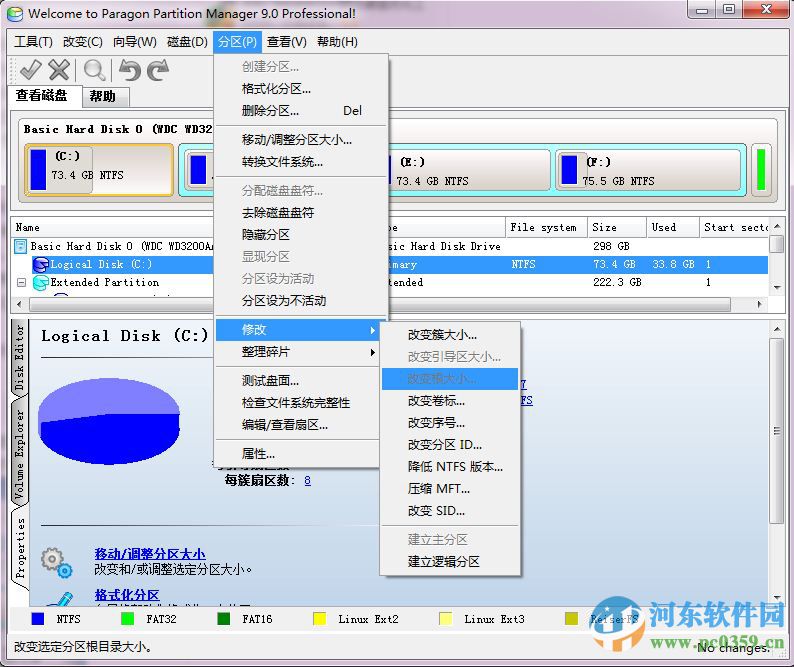This screenshot has width=794, height=667.
Task: Open the 改变(C) menu
Action: [83, 42]
